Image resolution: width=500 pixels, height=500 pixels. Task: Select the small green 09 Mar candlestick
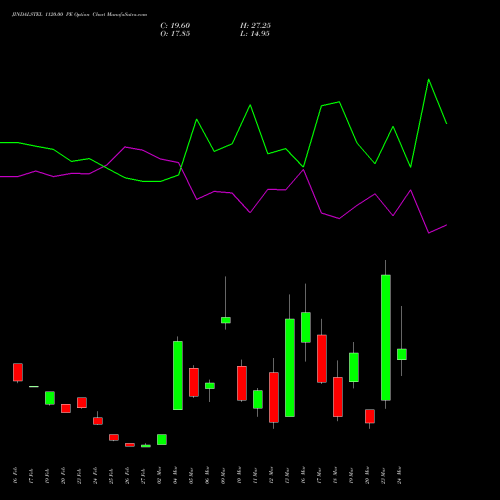coord(226,320)
